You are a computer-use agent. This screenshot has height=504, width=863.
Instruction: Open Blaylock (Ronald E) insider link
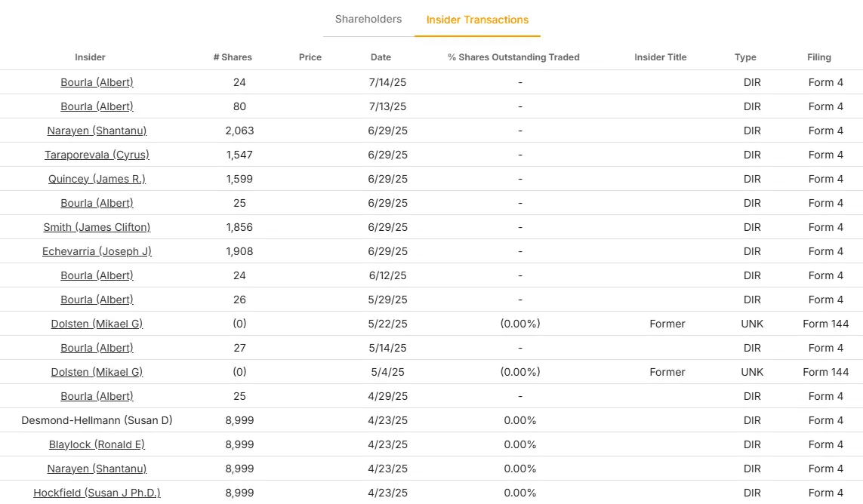click(97, 444)
